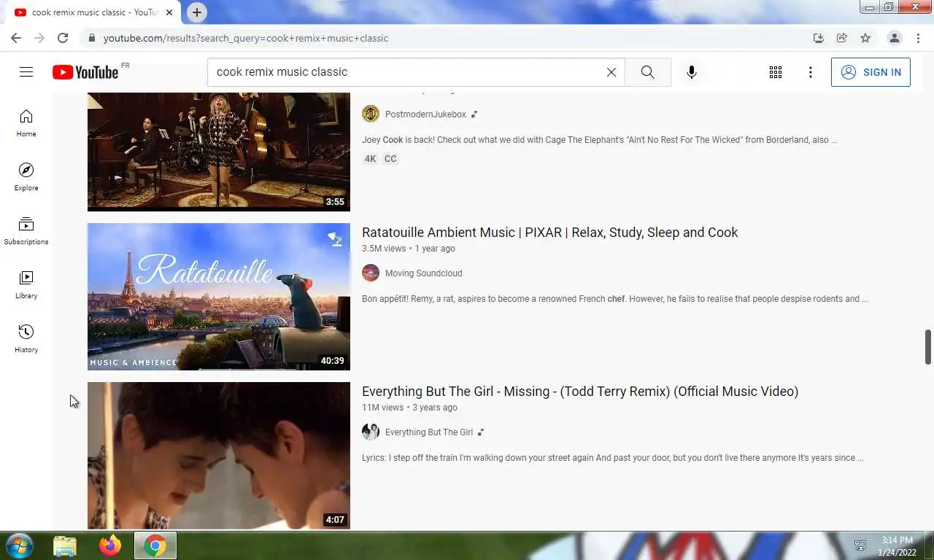Go back with the browser back arrow
The height and width of the screenshot is (560, 934).
[x=16, y=38]
